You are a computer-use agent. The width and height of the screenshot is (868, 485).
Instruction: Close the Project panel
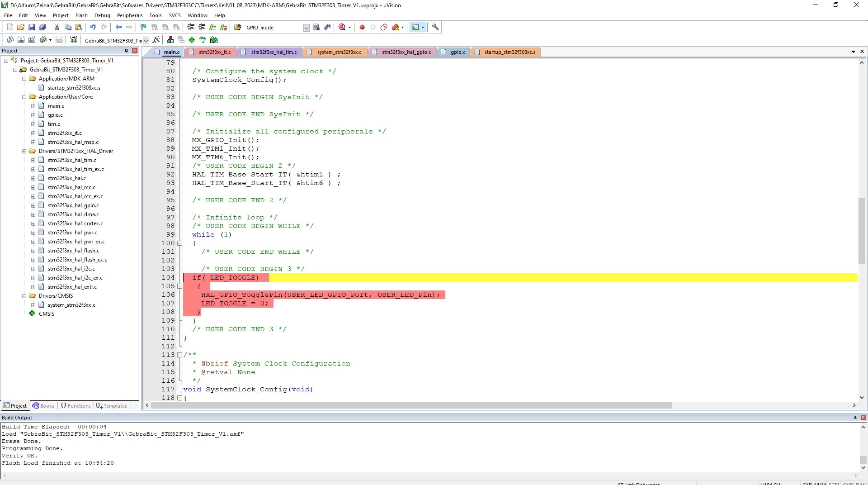pos(134,51)
